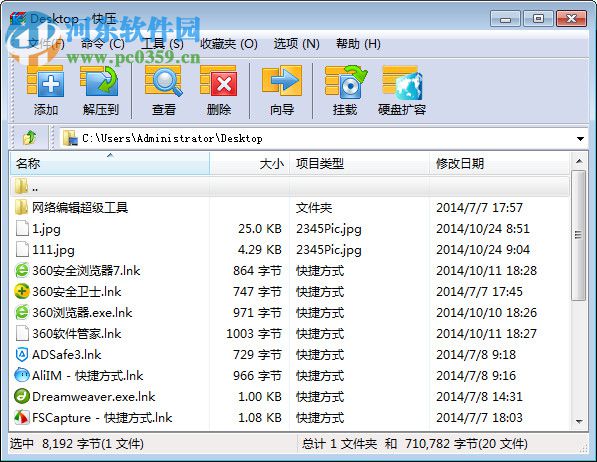The height and width of the screenshot is (462, 597).
Task: Click the AliIM shortcut icon
Action: click(22, 375)
